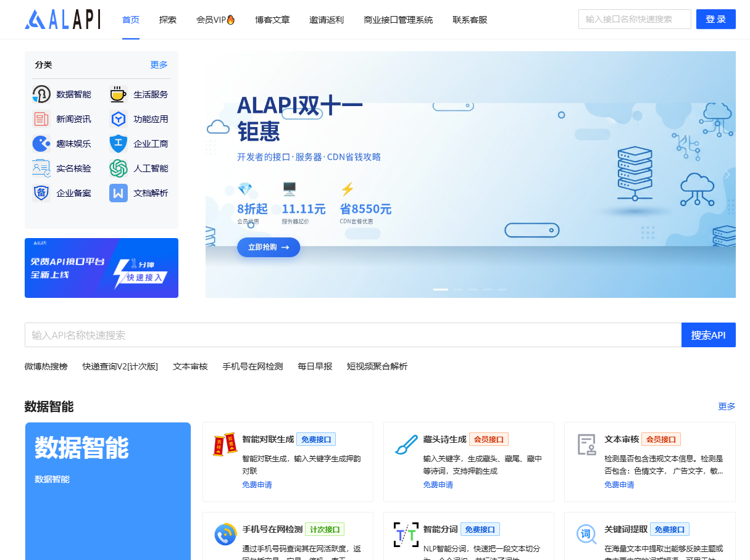Click 免费申请 under 文本审核 card
This screenshot has height=560, width=750.
click(x=619, y=485)
